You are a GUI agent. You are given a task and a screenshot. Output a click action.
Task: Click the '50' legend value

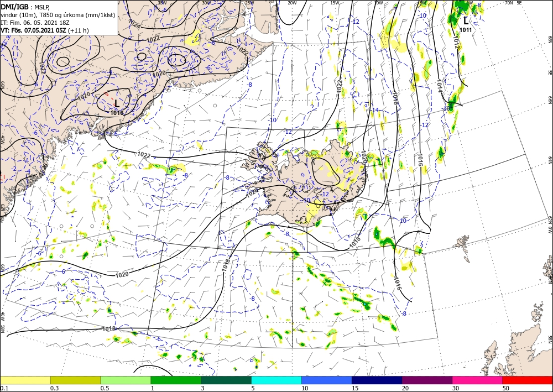pos(506,388)
